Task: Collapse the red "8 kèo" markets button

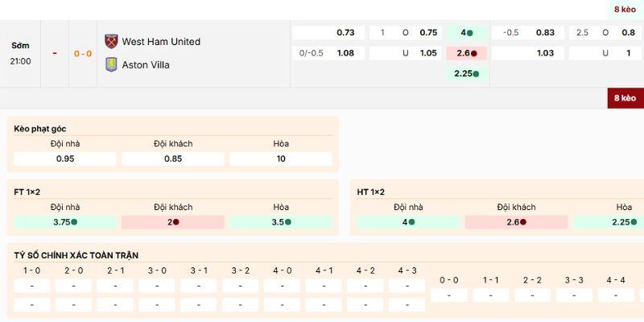Action: (x=625, y=98)
